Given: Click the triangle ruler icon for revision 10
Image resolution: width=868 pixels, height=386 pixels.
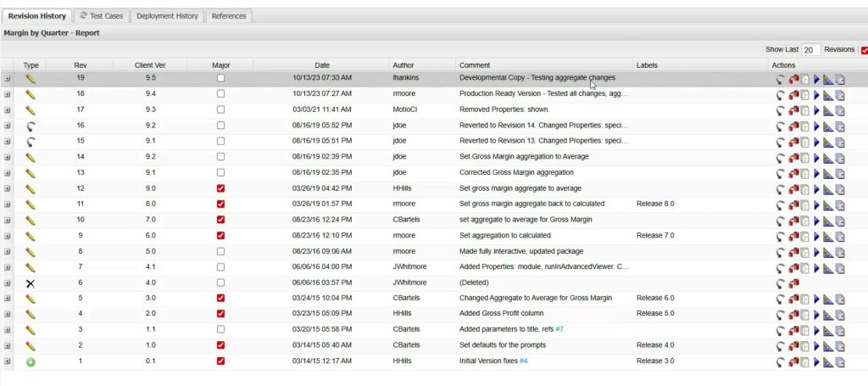Looking at the screenshot, I should pos(828,221).
